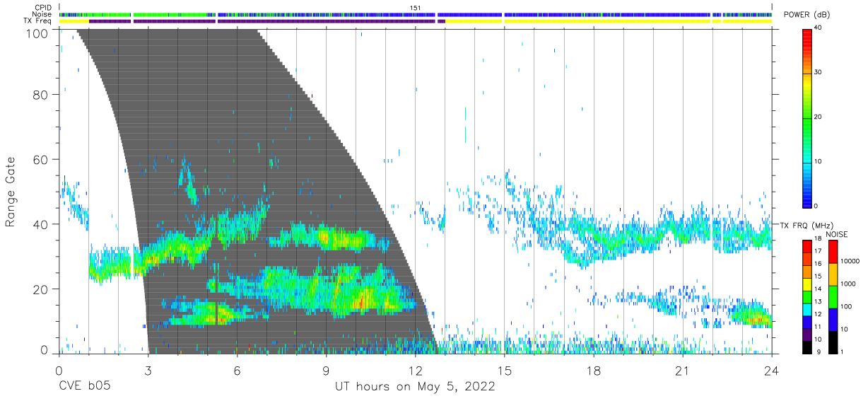The width and height of the screenshot is (868, 401).
Task: Click the NOISE color scale bar
Action: tap(834, 296)
